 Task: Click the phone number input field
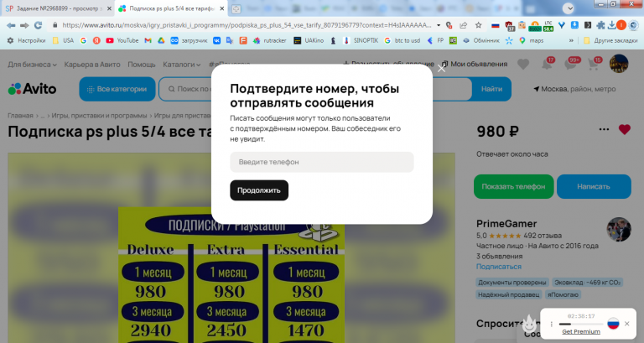click(x=322, y=162)
